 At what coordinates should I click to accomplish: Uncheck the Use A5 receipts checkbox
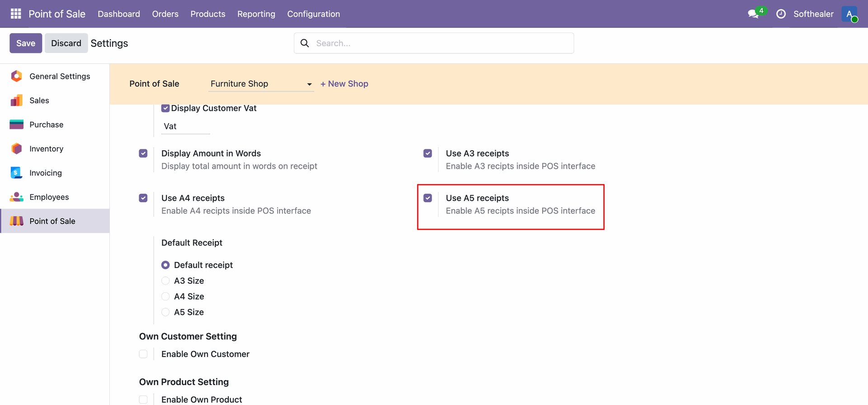click(428, 198)
